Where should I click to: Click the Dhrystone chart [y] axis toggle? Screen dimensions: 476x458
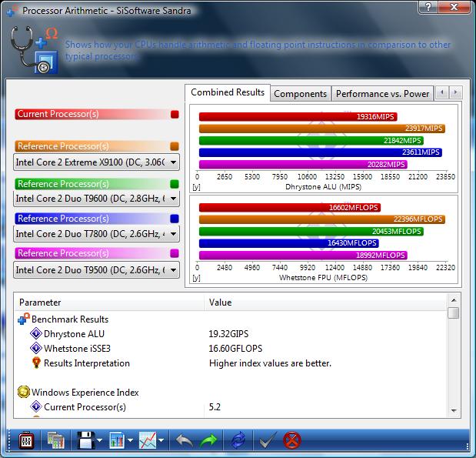[196, 187]
